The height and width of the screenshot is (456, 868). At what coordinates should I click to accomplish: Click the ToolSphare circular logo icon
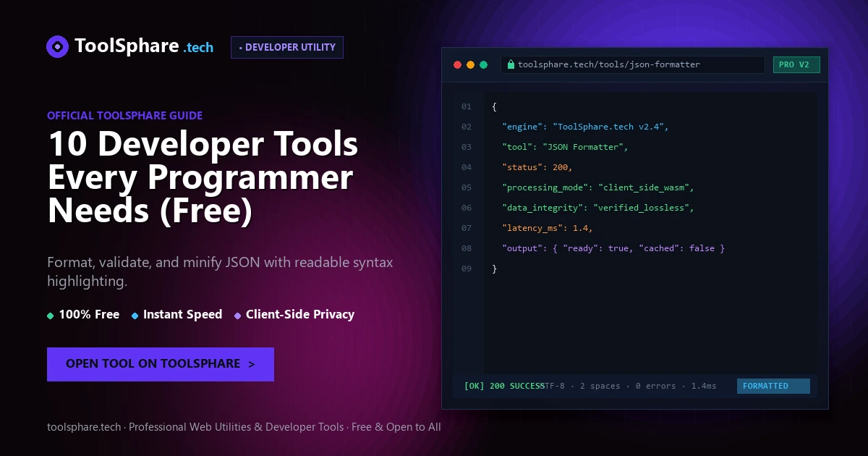click(x=57, y=47)
